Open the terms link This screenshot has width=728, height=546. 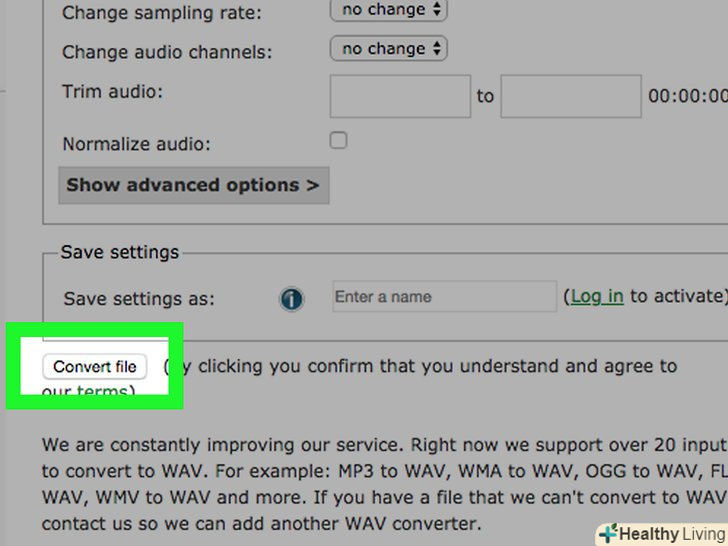click(101, 392)
